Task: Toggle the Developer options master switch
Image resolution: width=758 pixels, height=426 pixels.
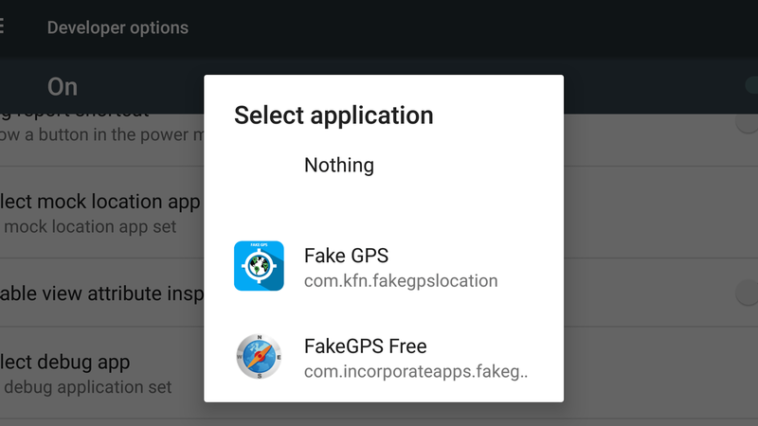Action: [751, 86]
